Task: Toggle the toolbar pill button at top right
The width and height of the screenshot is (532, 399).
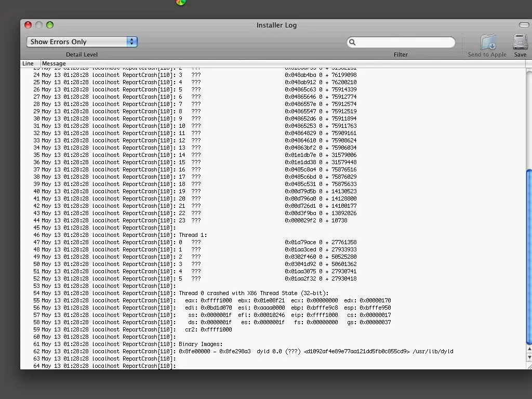Action: click(x=524, y=25)
